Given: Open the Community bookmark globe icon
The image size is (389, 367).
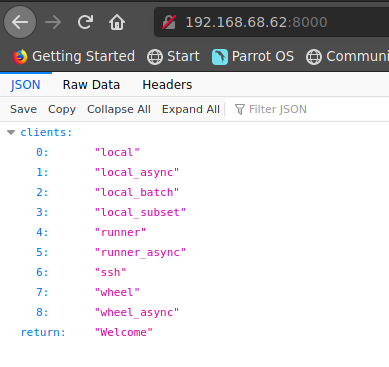Looking at the screenshot, I should pos(314,56).
